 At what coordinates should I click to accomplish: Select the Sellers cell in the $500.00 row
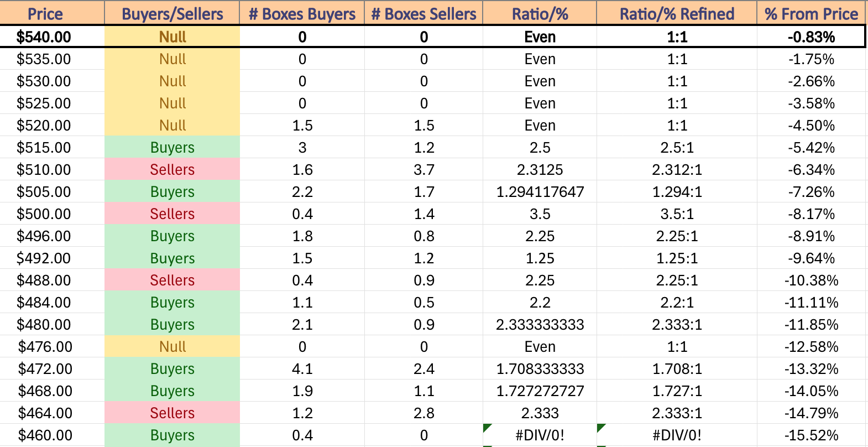172,214
